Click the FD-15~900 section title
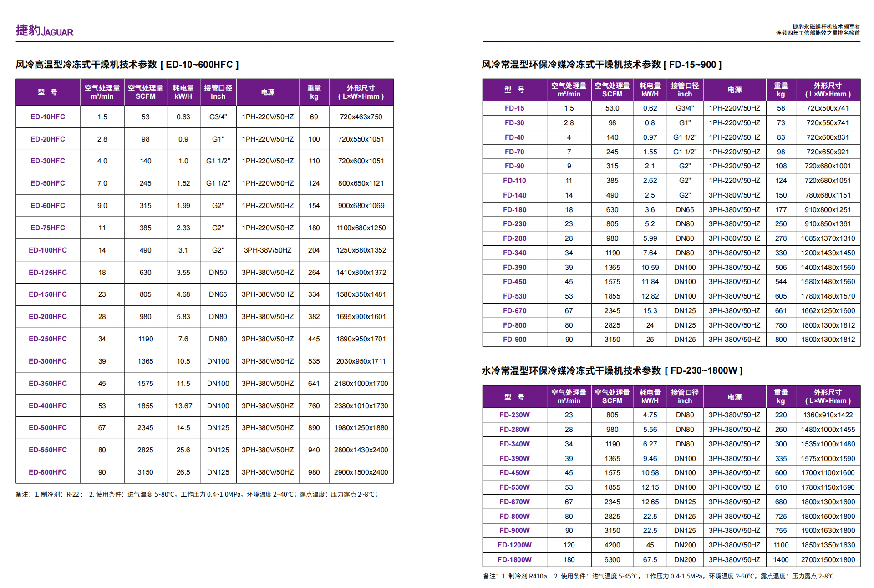The image size is (874, 588). [601, 65]
